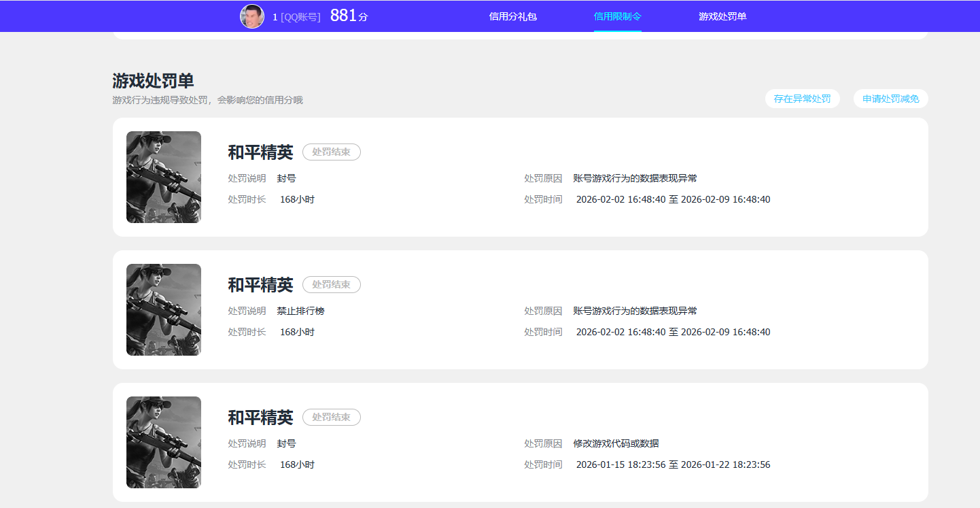Open game thumbnail of the 禁止排行榜 card
Viewport: 980px width, 508px height.
[164, 309]
